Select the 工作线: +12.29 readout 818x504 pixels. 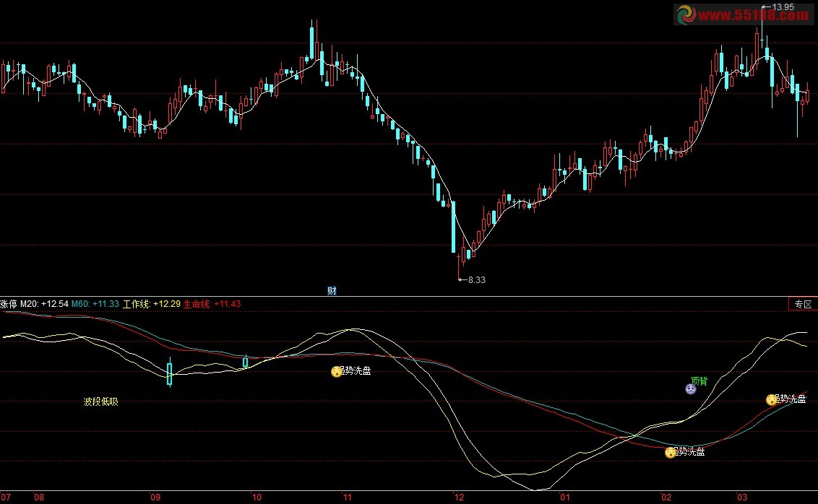pos(151,304)
